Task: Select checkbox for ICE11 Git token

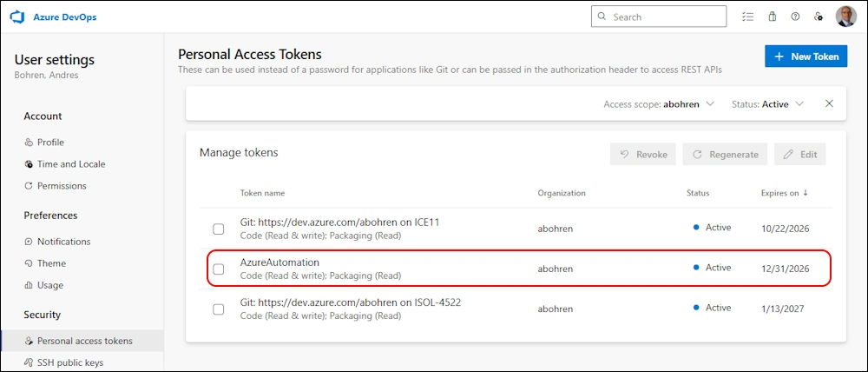Action: 219,229
